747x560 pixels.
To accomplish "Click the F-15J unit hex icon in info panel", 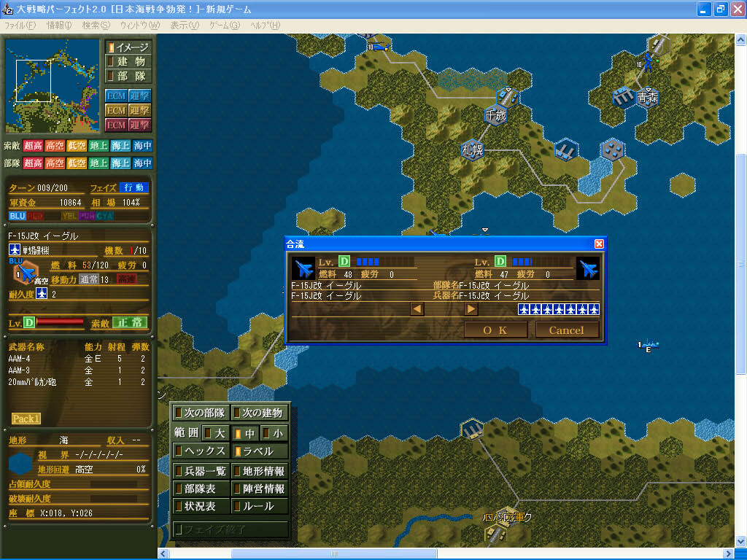I will (x=27, y=273).
